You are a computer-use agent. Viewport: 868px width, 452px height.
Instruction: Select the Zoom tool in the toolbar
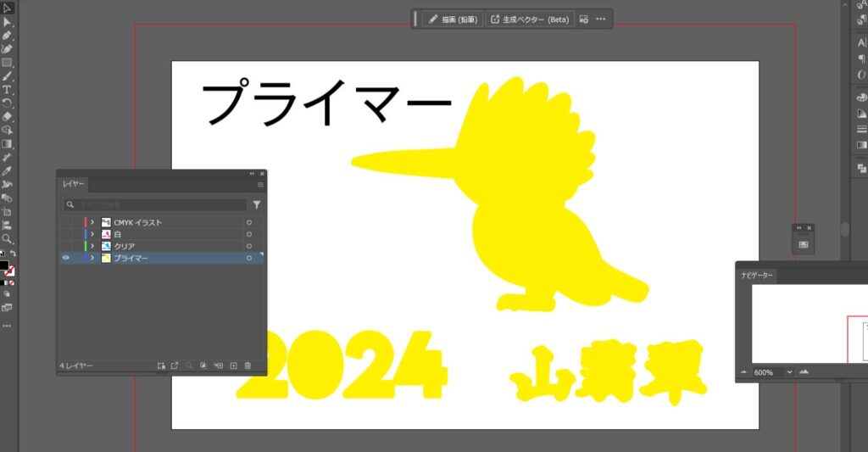click(7, 239)
